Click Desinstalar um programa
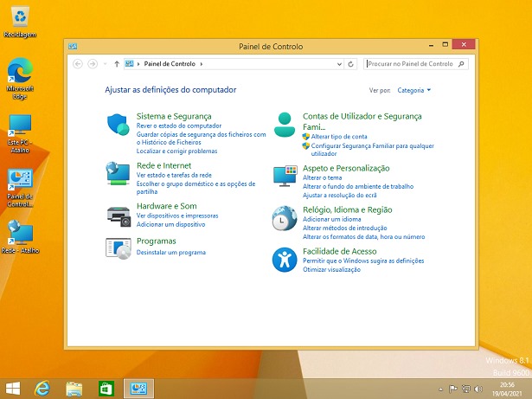 point(171,253)
